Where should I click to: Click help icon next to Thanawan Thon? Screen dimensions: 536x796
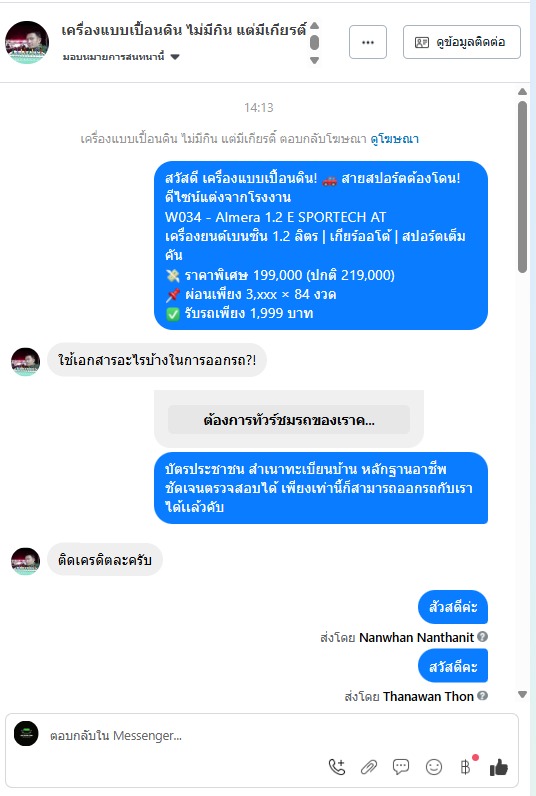[482, 696]
